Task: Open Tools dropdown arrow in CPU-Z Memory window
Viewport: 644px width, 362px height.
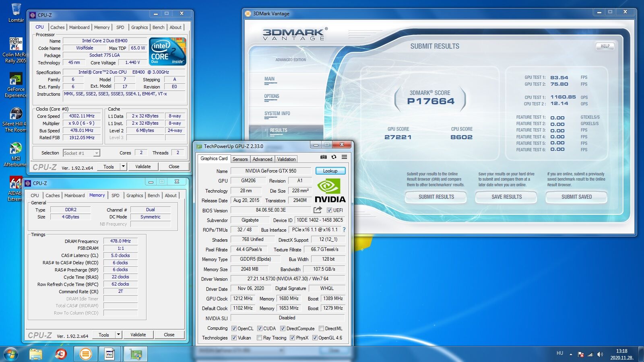Action: point(118,335)
